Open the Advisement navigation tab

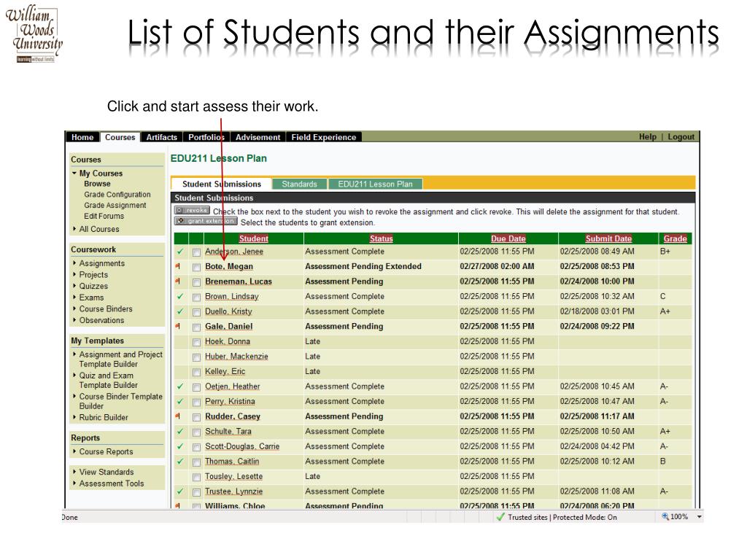click(258, 137)
